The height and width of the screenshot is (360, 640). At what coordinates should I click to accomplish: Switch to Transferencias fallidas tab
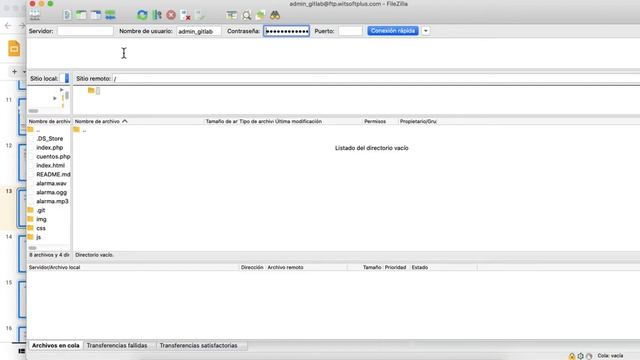117,345
